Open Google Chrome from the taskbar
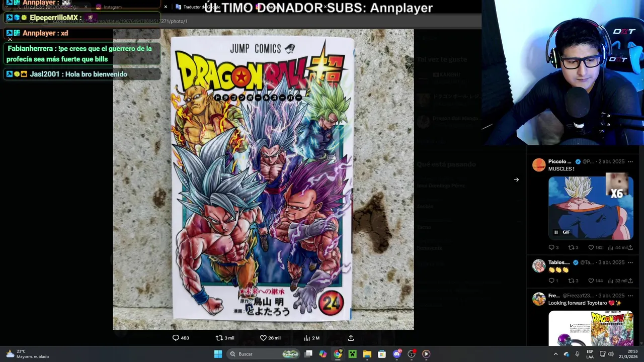Viewport: 644px width, 362px height. (338, 354)
